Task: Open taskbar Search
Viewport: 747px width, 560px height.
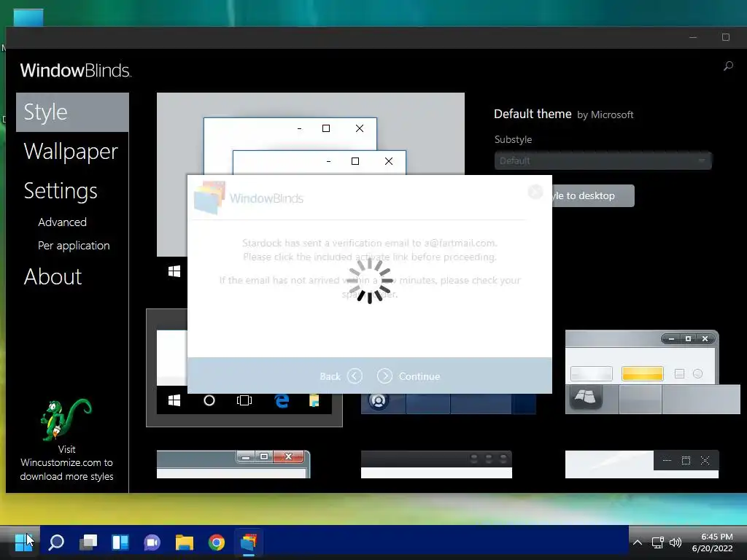Action: (x=56, y=542)
